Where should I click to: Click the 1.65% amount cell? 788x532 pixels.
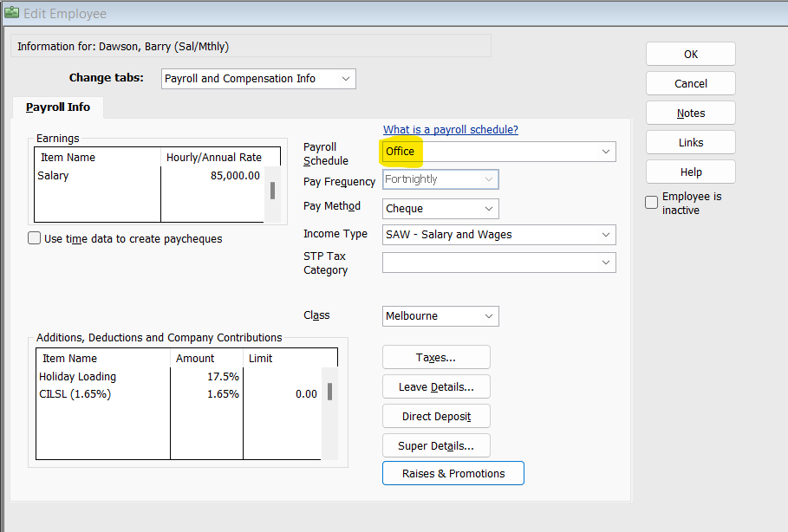(x=206, y=394)
